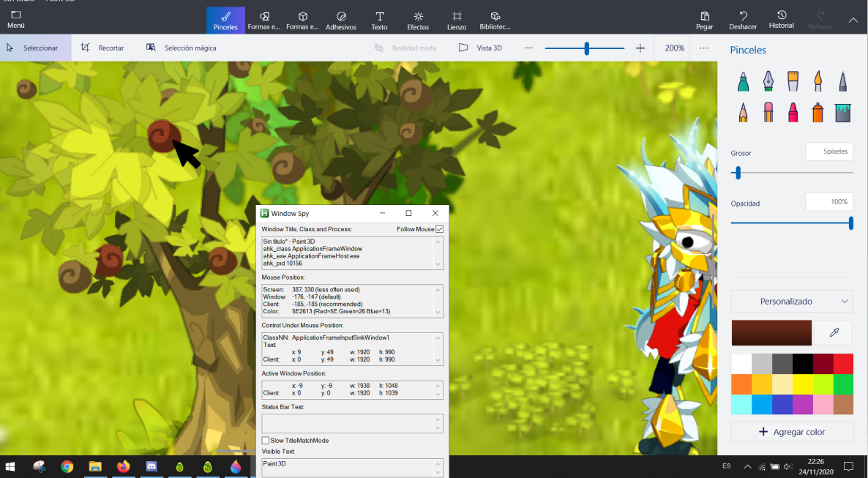
Task: Open the more options ellipsis menu
Action: (703, 48)
